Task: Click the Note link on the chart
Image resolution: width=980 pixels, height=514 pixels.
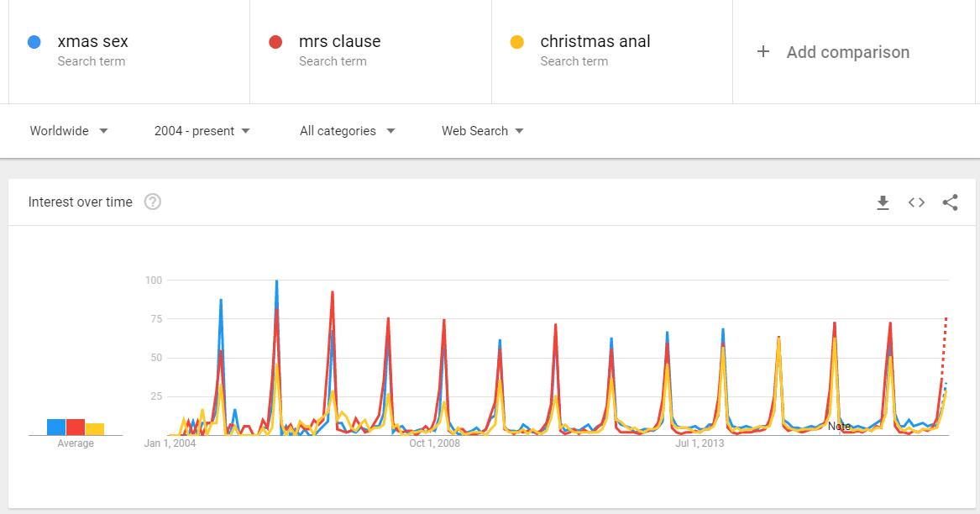Action: [x=840, y=427]
